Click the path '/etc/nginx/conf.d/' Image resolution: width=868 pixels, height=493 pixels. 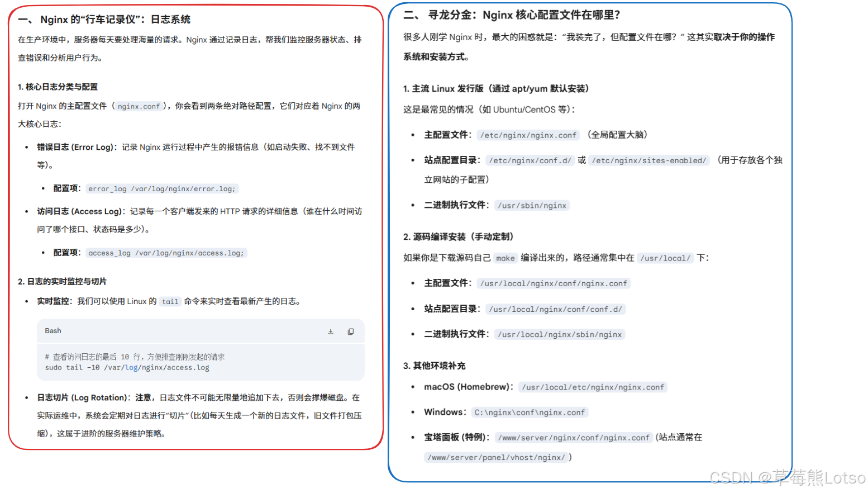click(530, 160)
